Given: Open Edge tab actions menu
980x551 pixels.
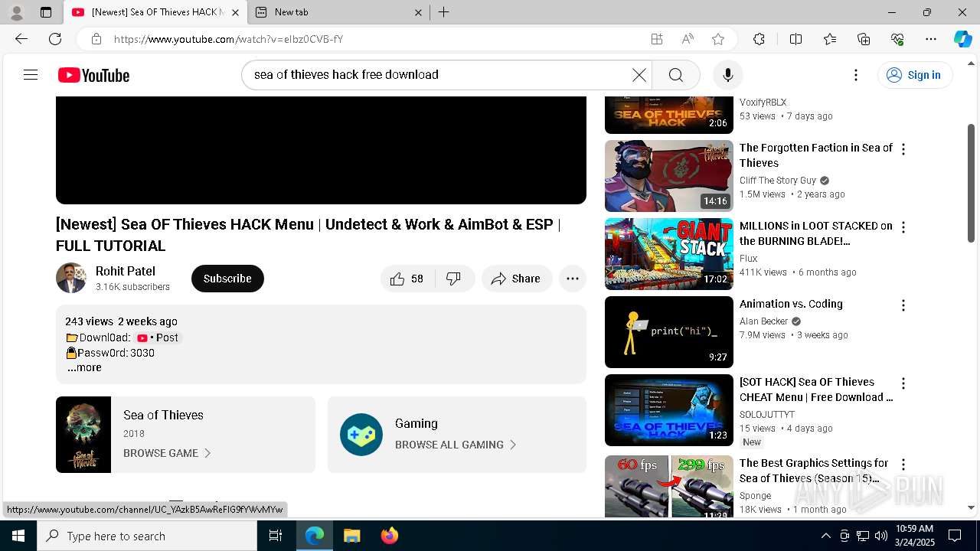Looking at the screenshot, I should [x=46, y=12].
